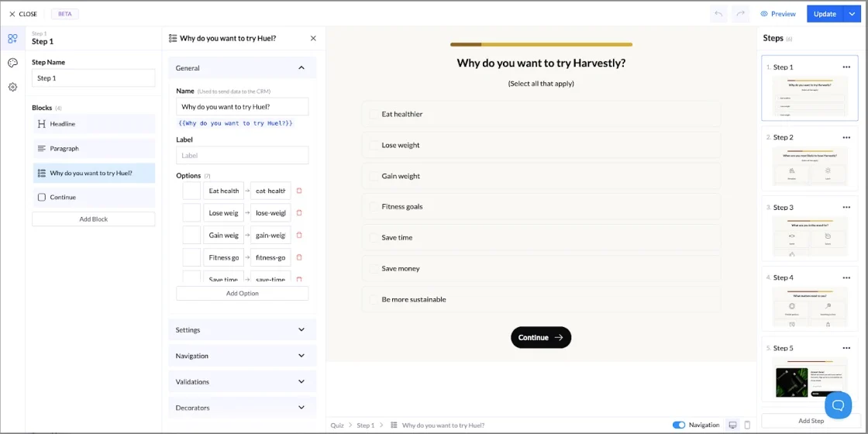Viewport: 868px width, 434px height.
Task: Open the chat support bubble
Action: (838, 405)
